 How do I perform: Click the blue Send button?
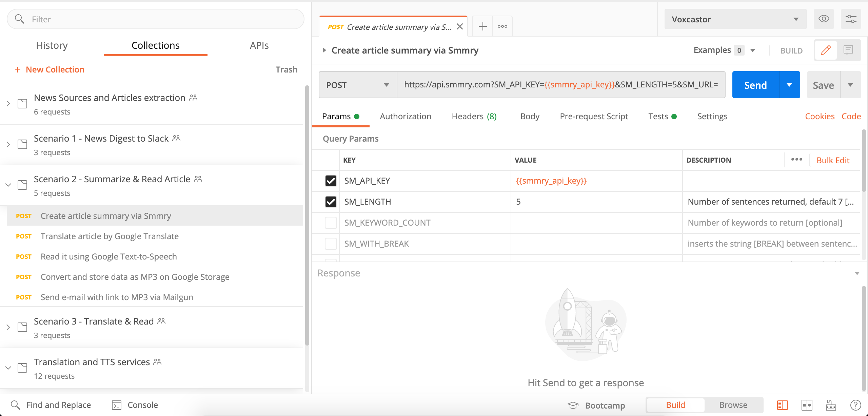pos(755,85)
